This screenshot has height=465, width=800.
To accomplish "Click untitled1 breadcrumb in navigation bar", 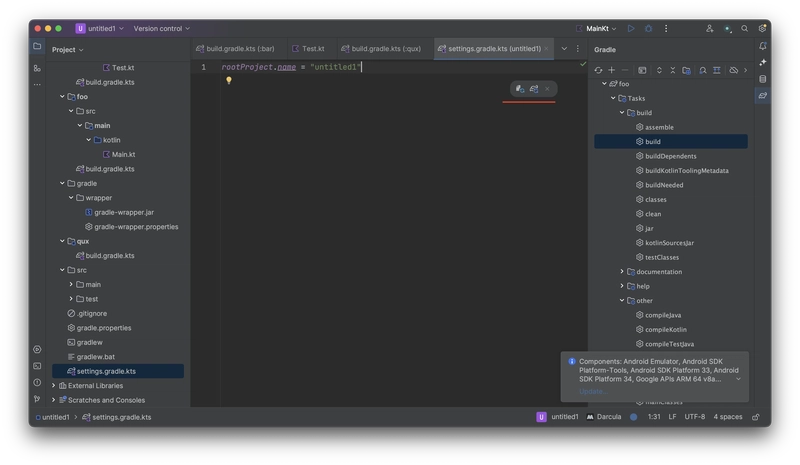I will [x=52, y=417].
